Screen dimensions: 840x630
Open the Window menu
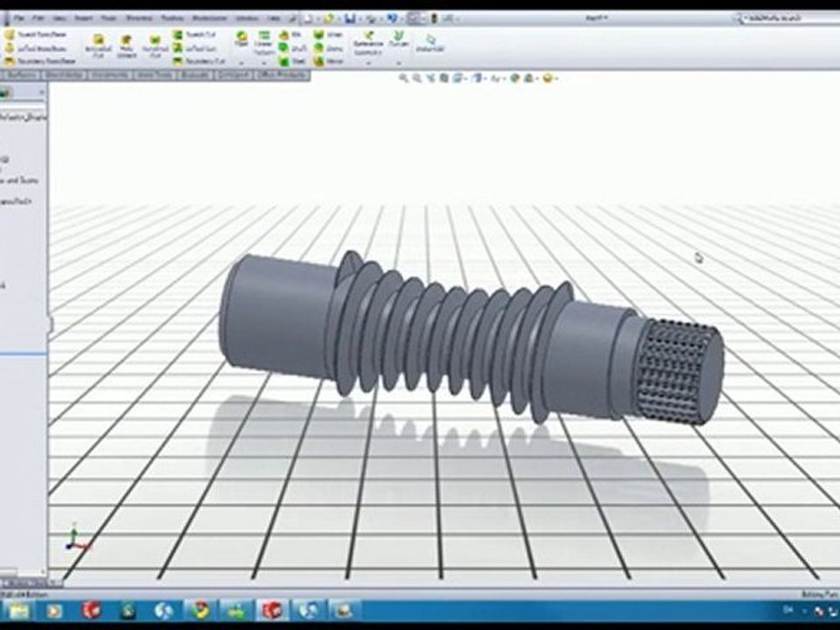coord(247,18)
